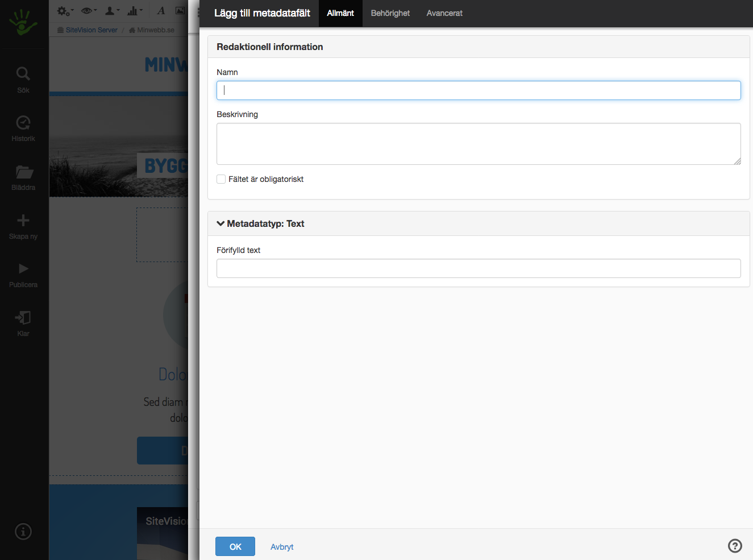Open the info icon in the sidebar

23,532
